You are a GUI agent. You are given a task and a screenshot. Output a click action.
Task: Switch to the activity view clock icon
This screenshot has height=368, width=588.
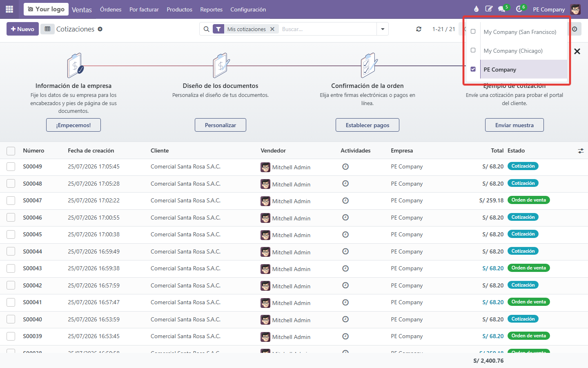[x=575, y=29]
